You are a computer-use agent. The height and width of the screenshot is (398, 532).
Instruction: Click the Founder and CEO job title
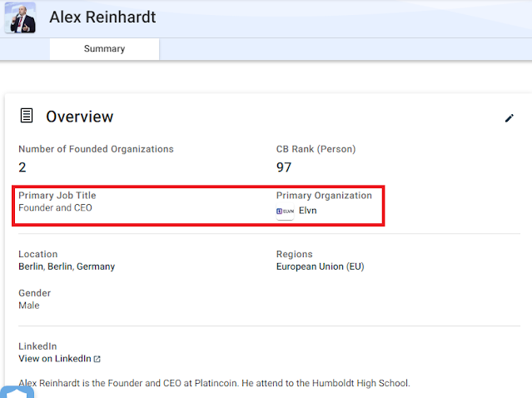tap(55, 207)
